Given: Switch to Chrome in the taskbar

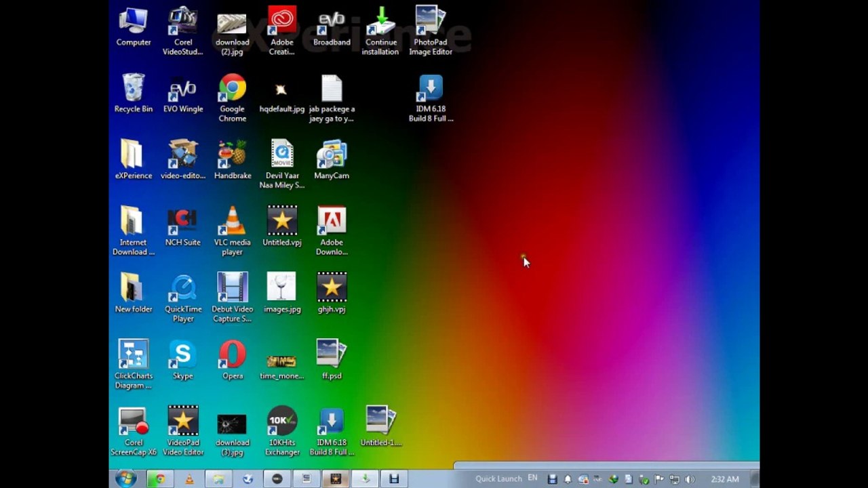Looking at the screenshot, I should [x=160, y=479].
